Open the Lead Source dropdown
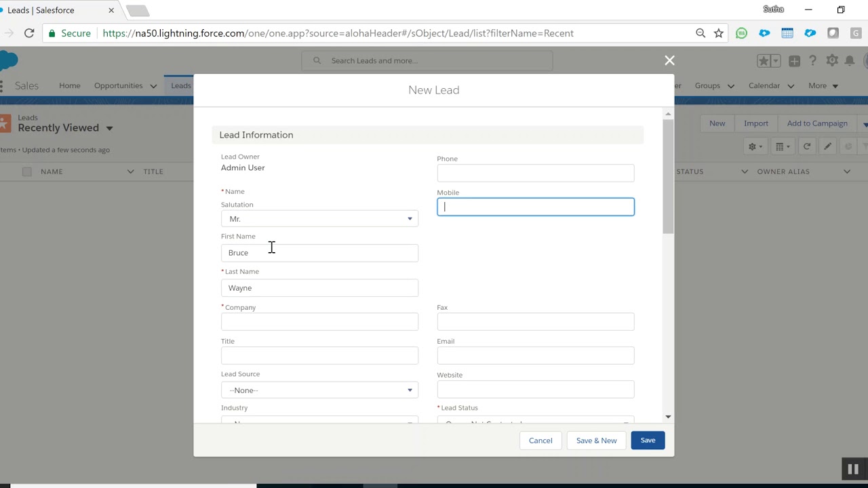Image resolution: width=868 pixels, height=488 pixels. coord(319,390)
